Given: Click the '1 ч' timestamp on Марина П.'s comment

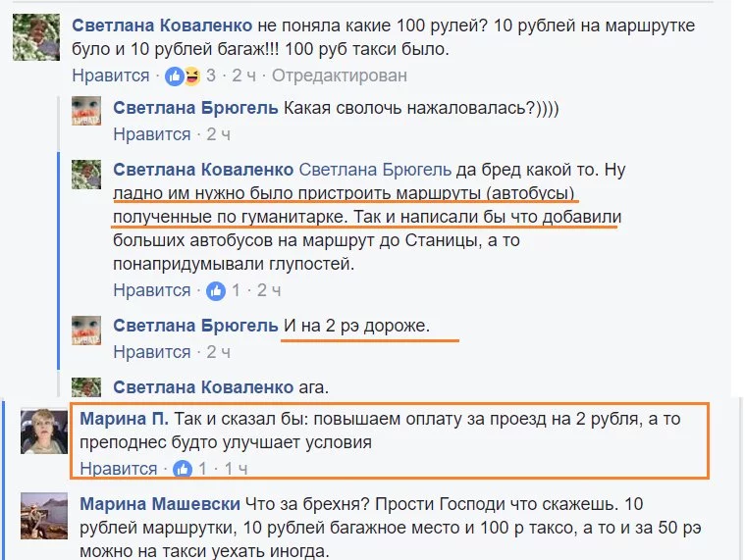Looking at the screenshot, I should coord(236,469).
